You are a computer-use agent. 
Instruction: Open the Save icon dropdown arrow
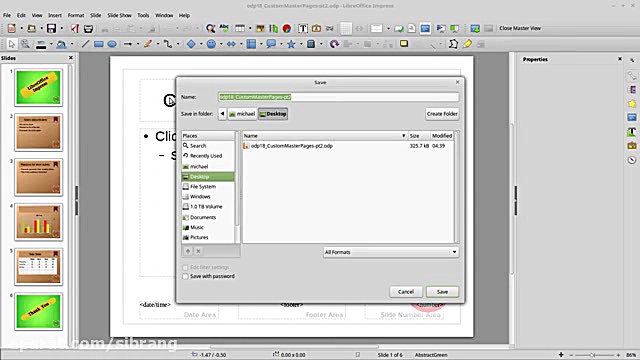(62, 28)
